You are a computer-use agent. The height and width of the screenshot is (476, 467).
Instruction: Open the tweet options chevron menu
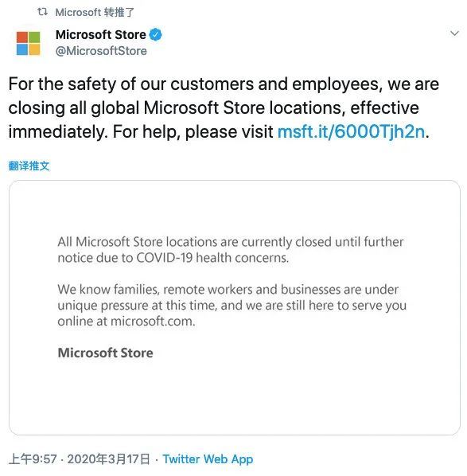tap(454, 33)
